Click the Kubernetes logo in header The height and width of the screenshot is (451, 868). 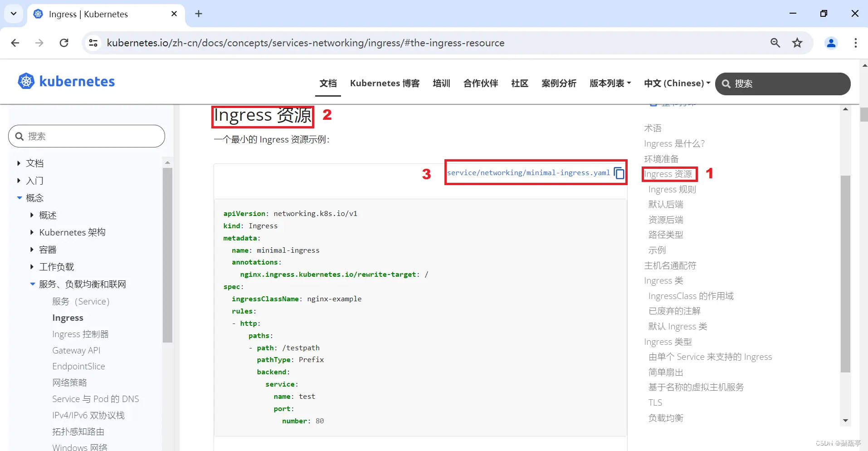(x=66, y=81)
